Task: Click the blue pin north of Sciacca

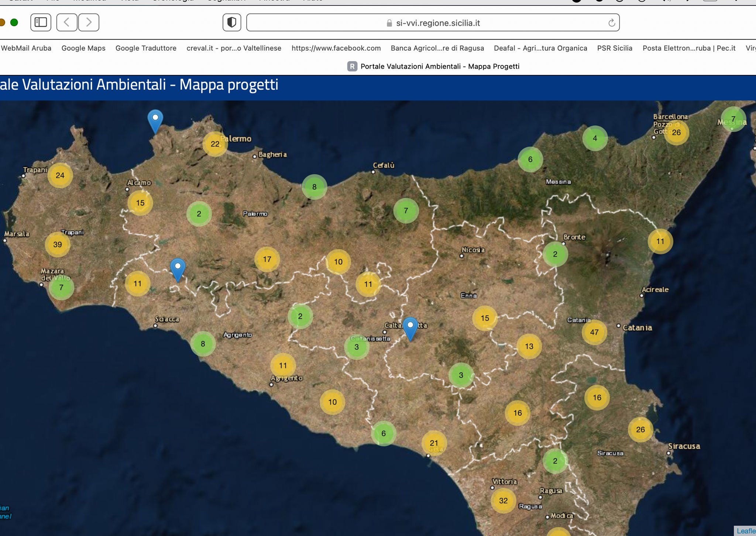Action: point(178,268)
